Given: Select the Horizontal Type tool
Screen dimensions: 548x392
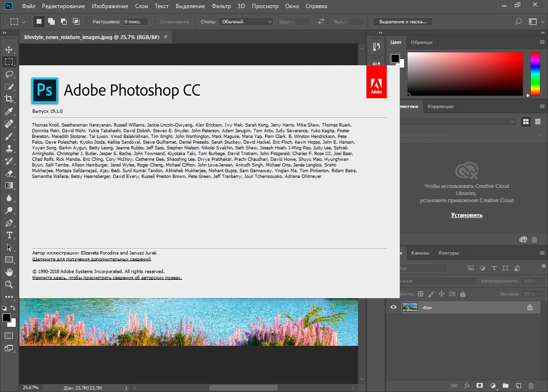Looking at the screenshot, I should tap(9, 235).
